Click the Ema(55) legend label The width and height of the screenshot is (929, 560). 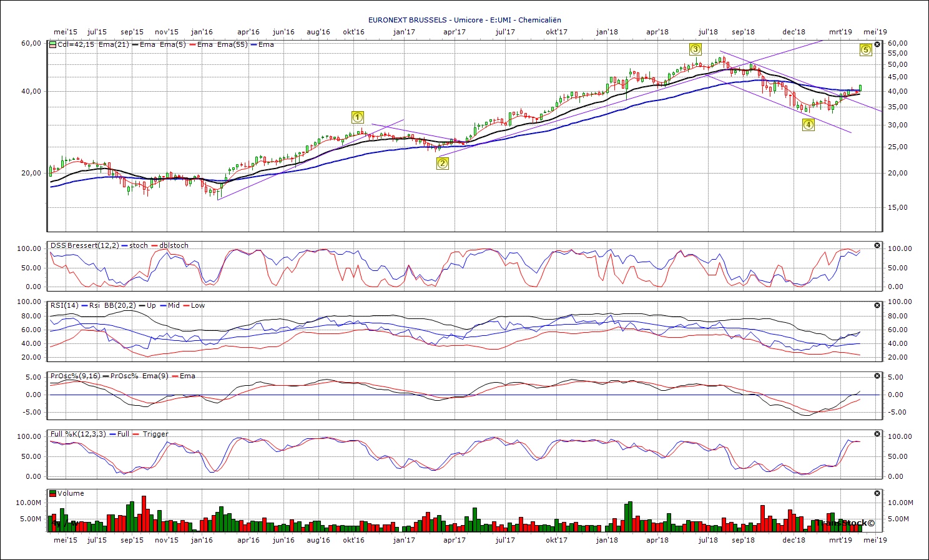[x=232, y=44]
